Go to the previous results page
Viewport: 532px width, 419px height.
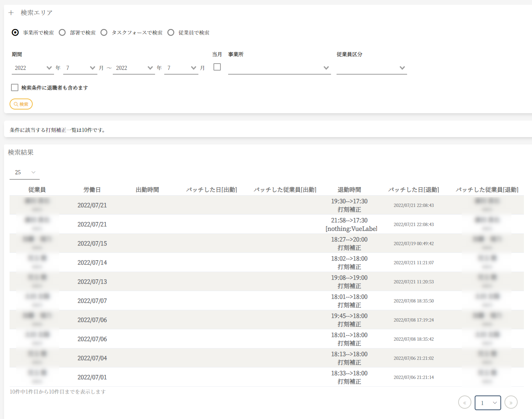tap(464, 402)
